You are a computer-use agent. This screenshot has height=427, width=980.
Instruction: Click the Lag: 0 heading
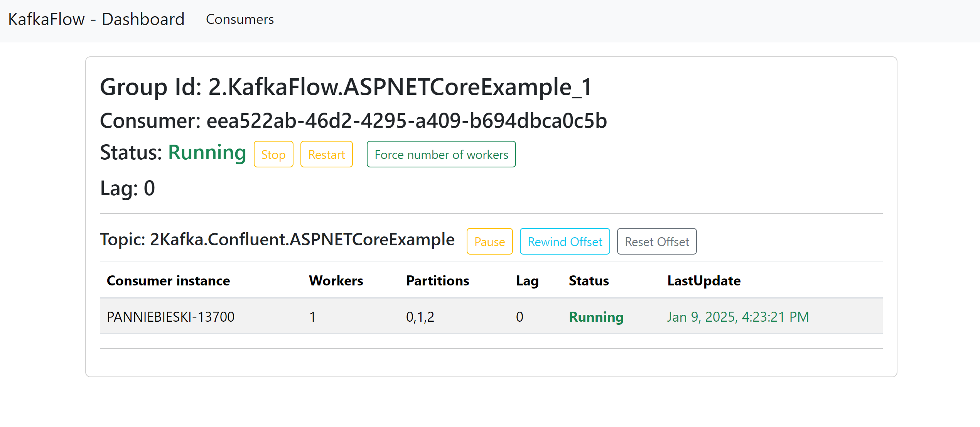coord(128,188)
